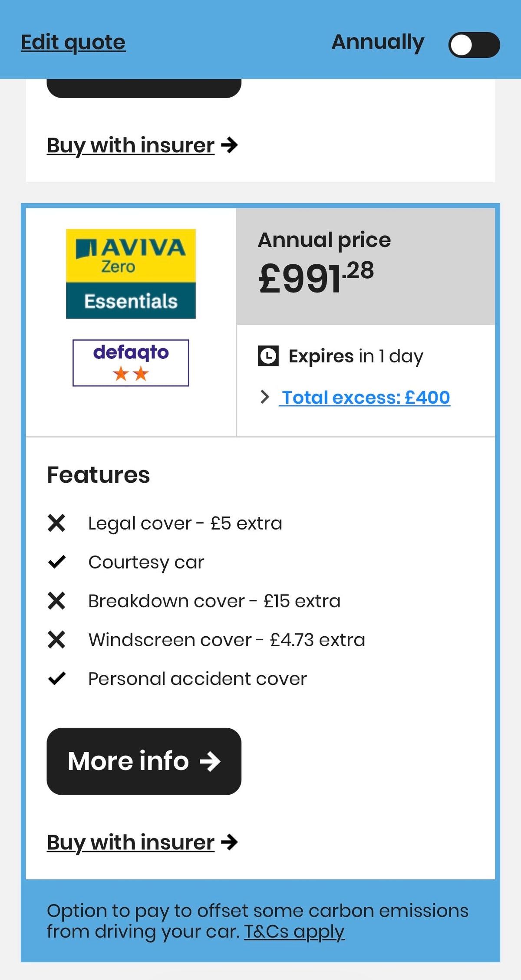Toggle the Annually payment switch

click(474, 45)
